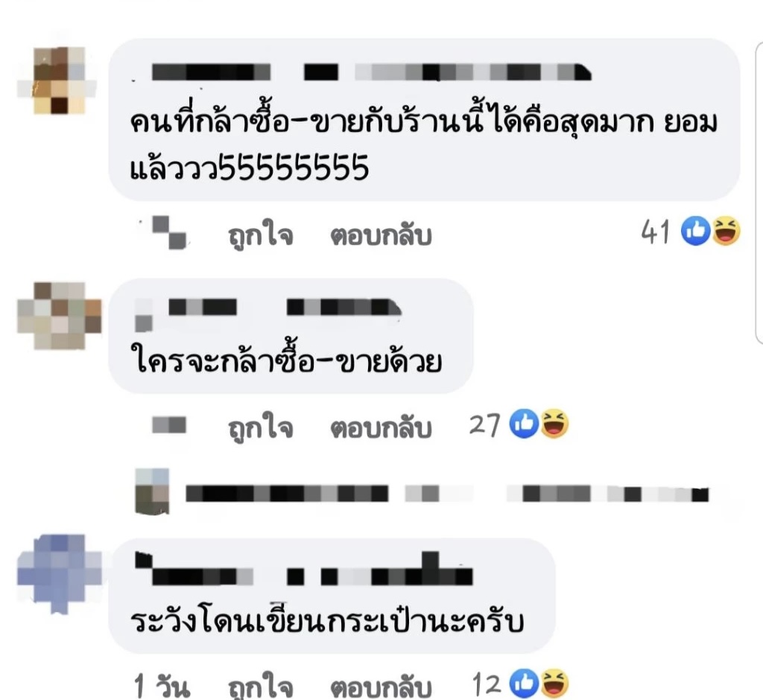Click the blue like reaction beside 12
763x700 pixels.
pos(524,683)
